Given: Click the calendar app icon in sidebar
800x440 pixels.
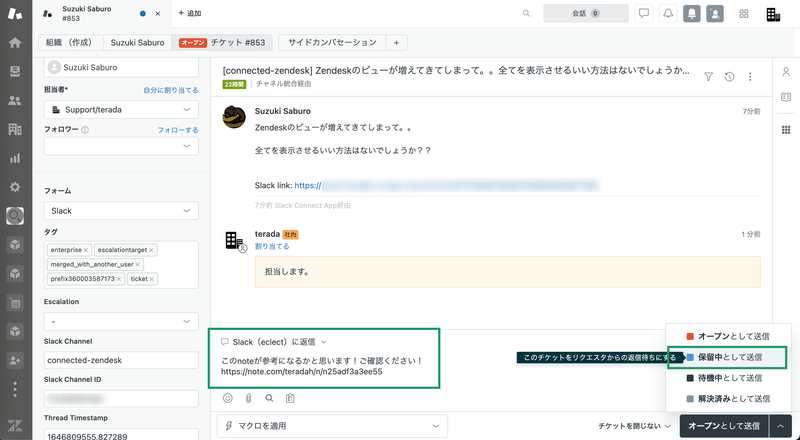Looking at the screenshot, I should pos(15,303).
